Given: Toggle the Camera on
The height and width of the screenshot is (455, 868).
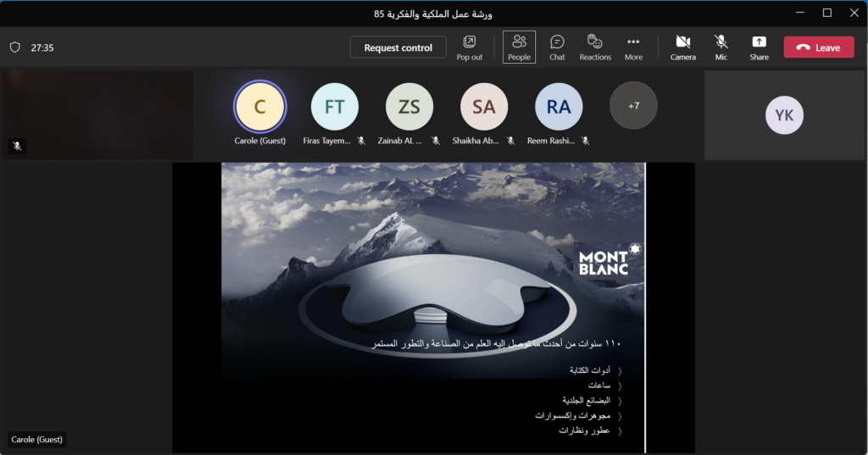Looking at the screenshot, I should pyautogui.click(x=682, y=47).
